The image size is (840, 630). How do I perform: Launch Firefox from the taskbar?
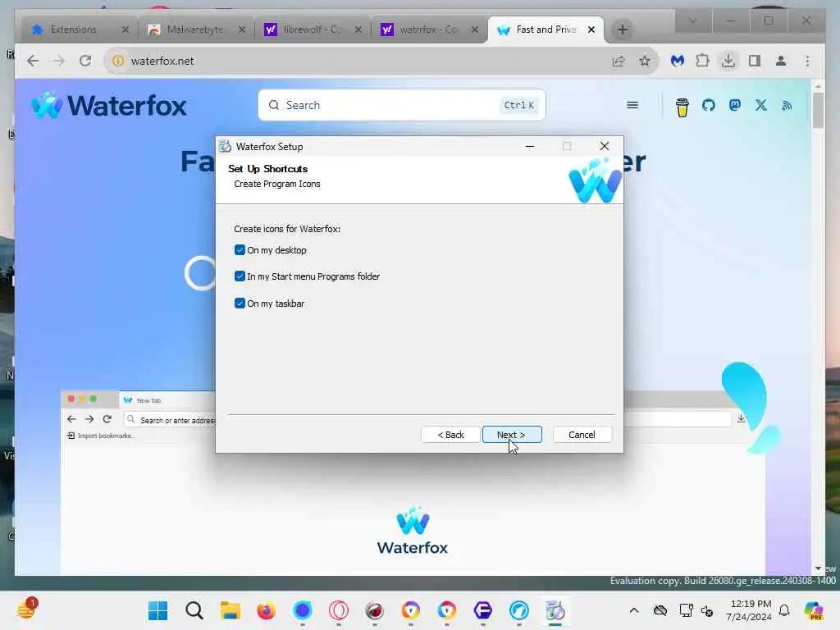pos(267,610)
